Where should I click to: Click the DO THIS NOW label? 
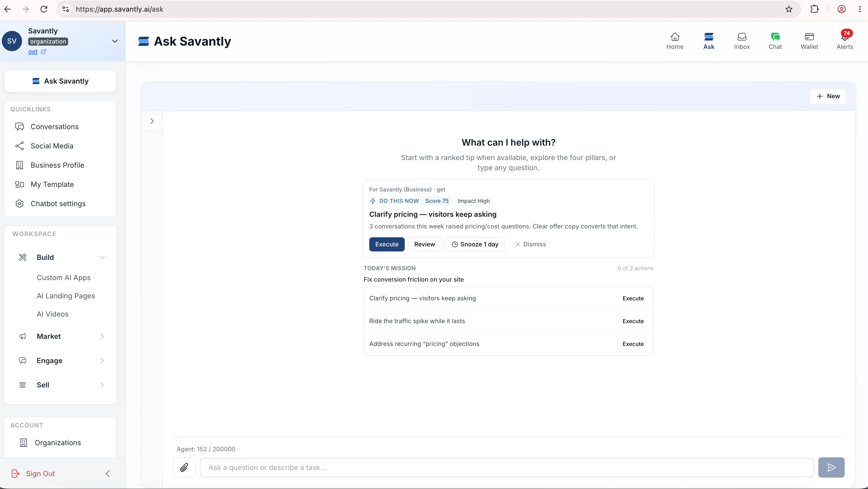[x=399, y=201]
